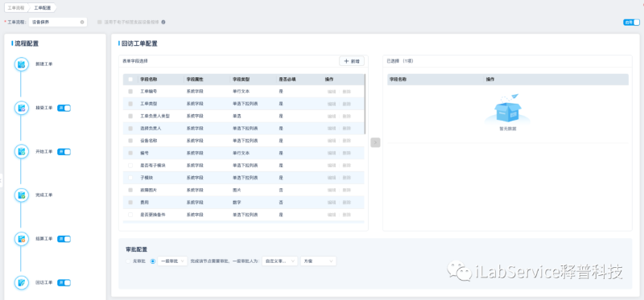Open the 方俊 approver dropdown
Image resolution: width=644 pixels, height=300 pixels.
318,261
